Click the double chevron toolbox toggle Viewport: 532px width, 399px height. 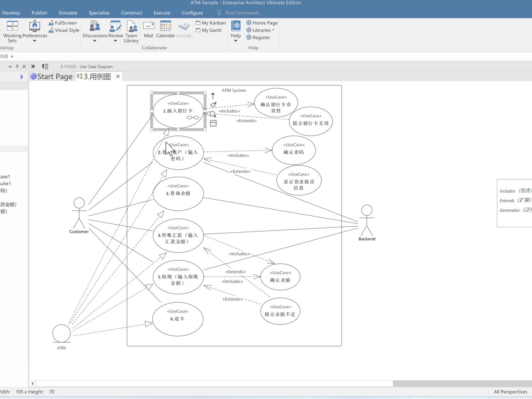point(33,66)
